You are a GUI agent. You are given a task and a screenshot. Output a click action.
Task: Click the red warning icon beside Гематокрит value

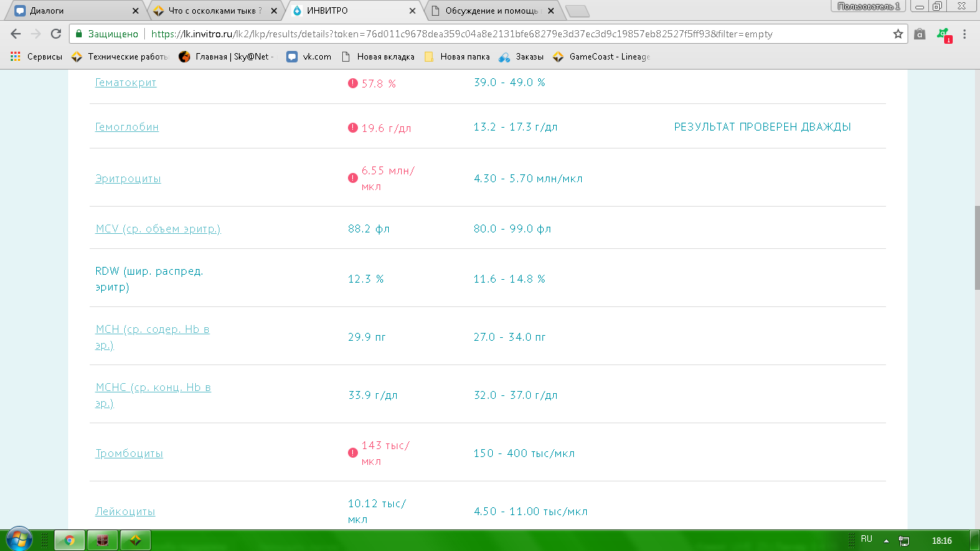[x=352, y=83]
